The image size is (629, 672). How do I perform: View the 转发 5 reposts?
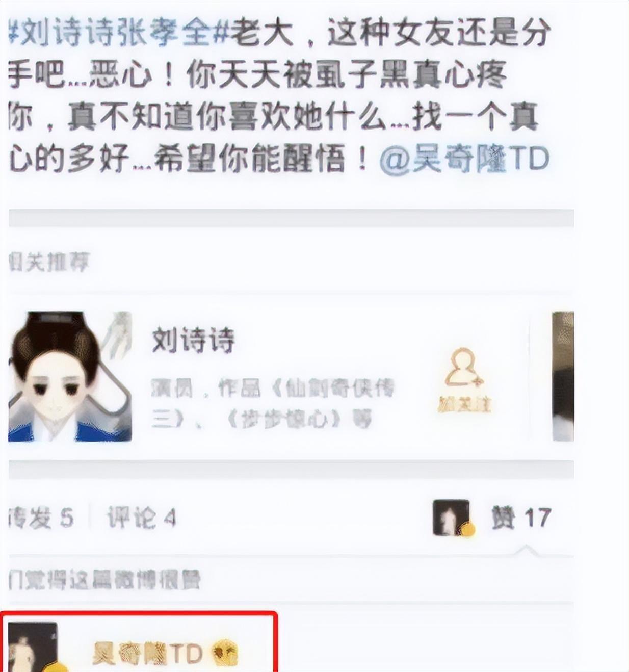41,519
